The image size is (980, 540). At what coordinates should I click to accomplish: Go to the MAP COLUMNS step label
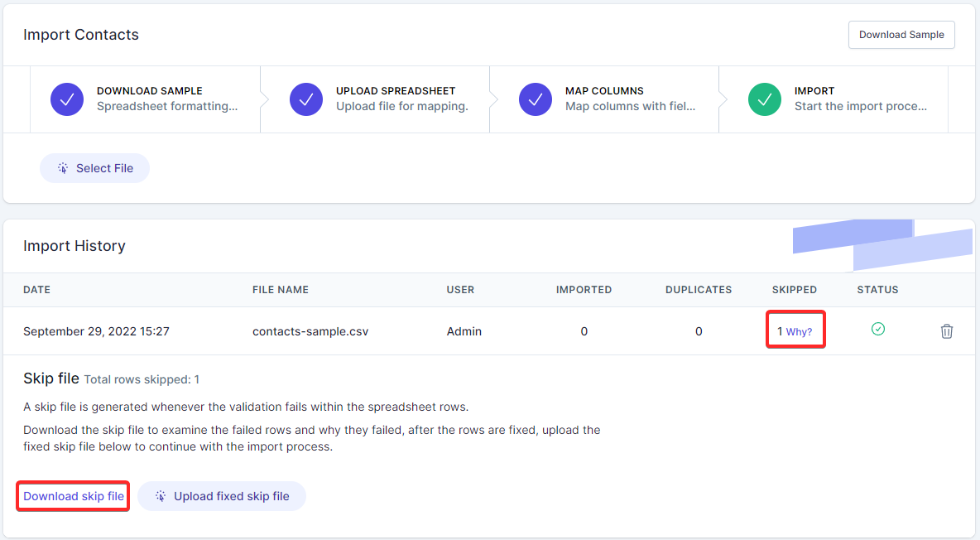[x=604, y=91]
